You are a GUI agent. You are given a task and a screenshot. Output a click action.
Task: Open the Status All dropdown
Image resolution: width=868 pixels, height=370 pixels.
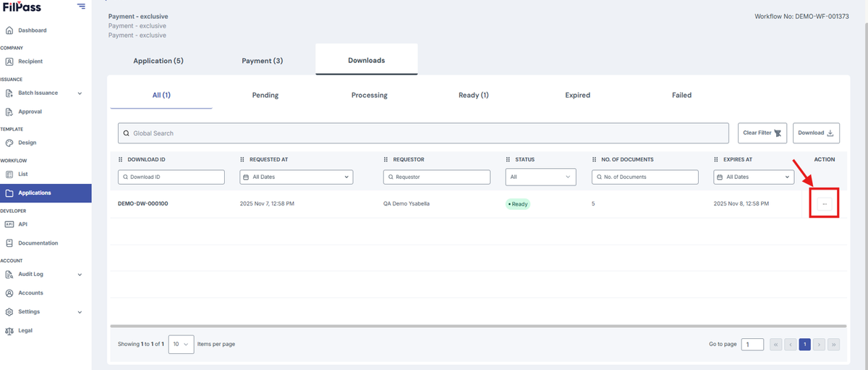tap(541, 177)
